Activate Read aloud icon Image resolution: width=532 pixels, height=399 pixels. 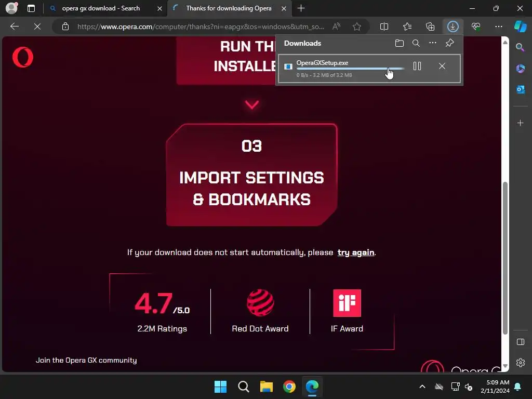click(336, 26)
